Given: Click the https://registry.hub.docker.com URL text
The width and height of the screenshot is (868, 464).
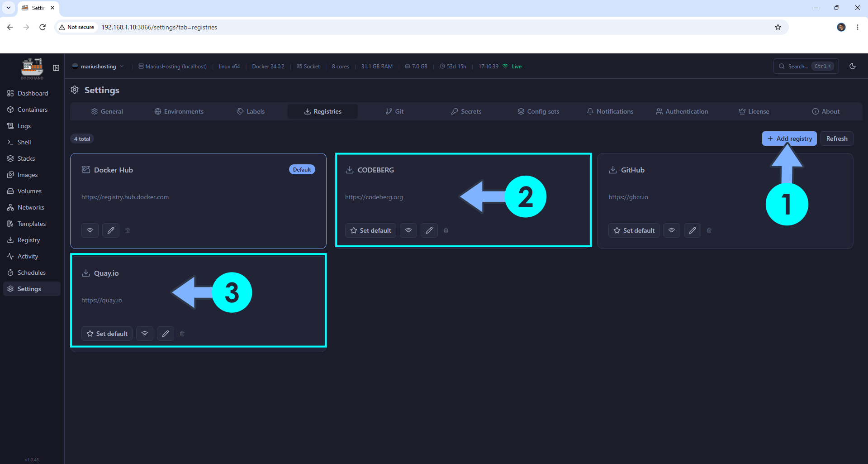Looking at the screenshot, I should click(x=125, y=197).
